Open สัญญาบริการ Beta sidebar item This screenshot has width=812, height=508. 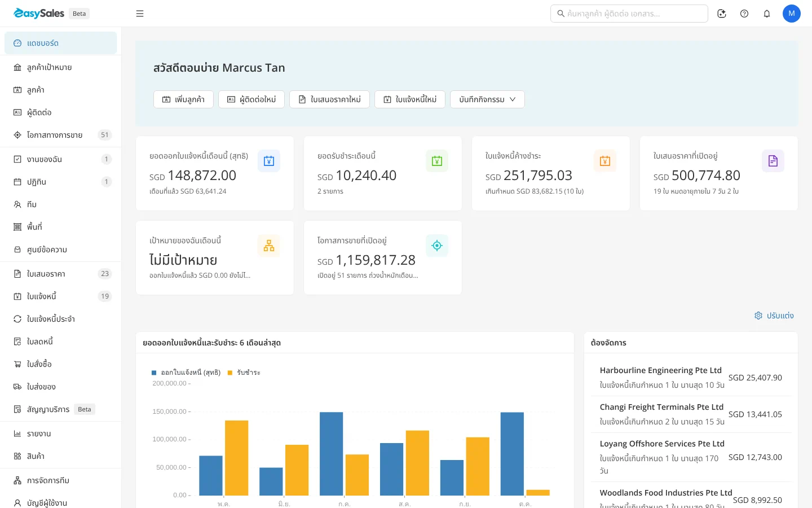(60, 409)
